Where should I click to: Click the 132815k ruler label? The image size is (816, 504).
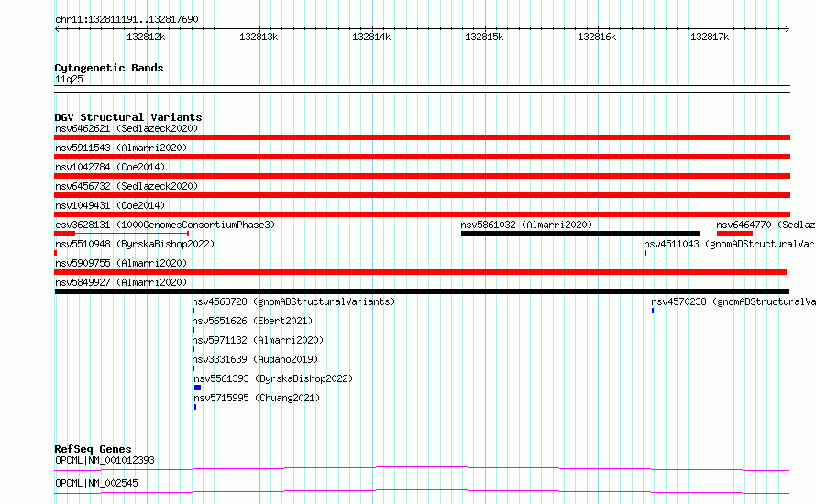[x=484, y=37]
